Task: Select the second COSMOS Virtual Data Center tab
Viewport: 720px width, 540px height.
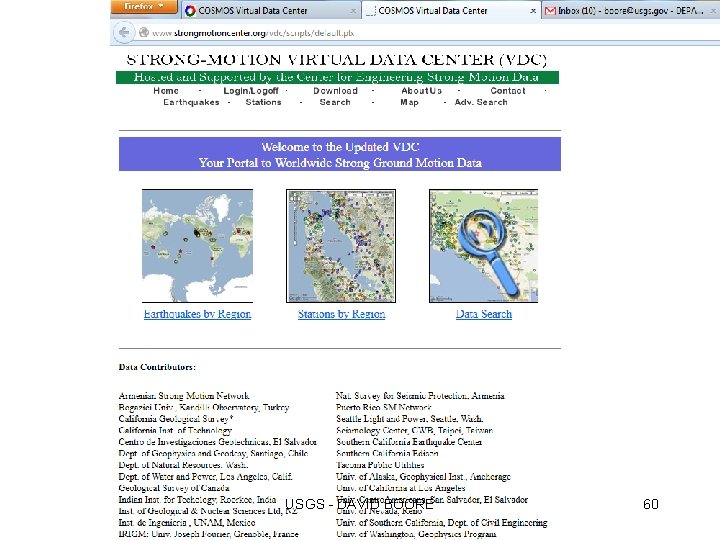Action: coord(451,11)
